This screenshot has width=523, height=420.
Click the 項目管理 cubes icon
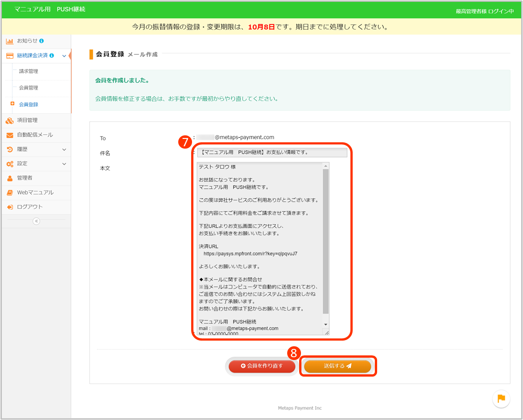pyautogui.click(x=10, y=120)
